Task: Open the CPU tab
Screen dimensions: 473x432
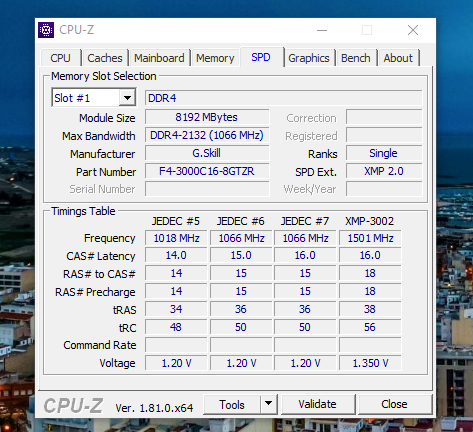Action: point(60,58)
